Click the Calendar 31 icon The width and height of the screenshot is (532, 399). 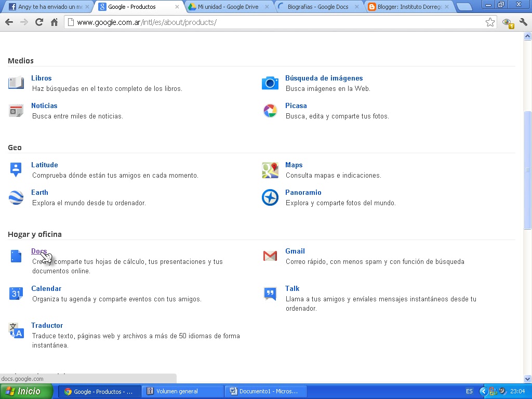[x=16, y=294]
